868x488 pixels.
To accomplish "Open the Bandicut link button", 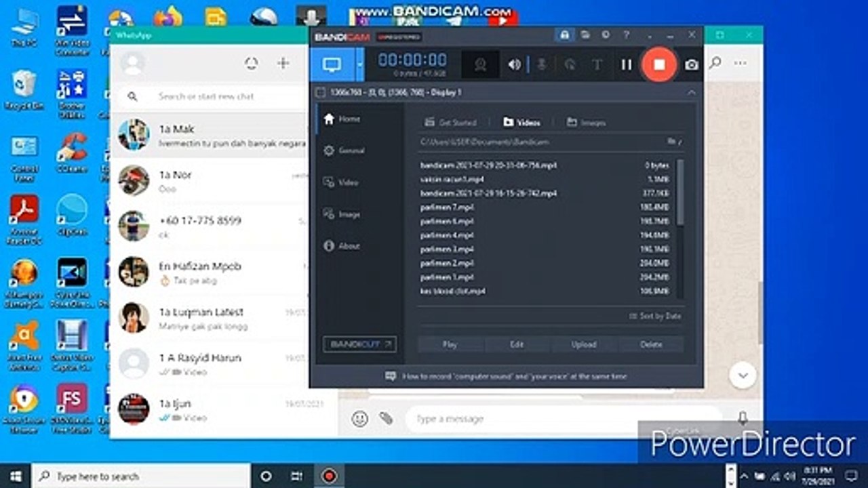I will [x=360, y=344].
